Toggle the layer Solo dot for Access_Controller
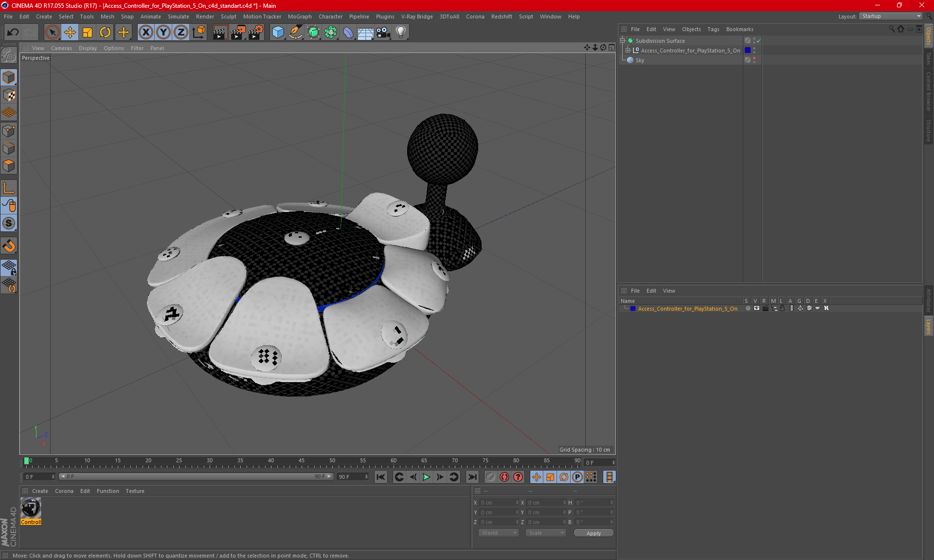 (748, 308)
